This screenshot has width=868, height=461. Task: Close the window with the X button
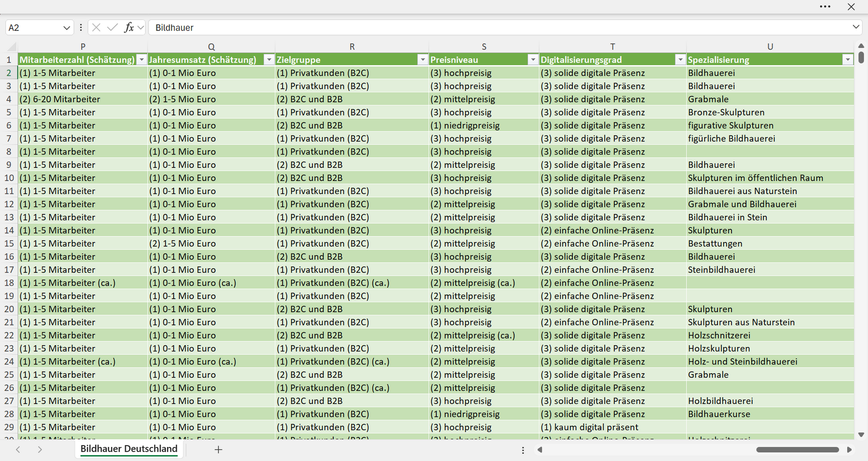[851, 7]
